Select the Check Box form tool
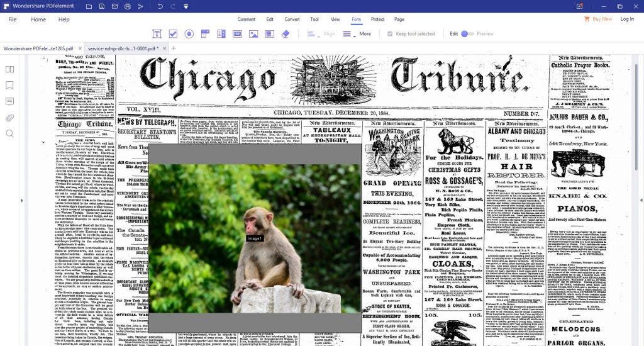Screen dimensions: 644x346 [x=173, y=34]
